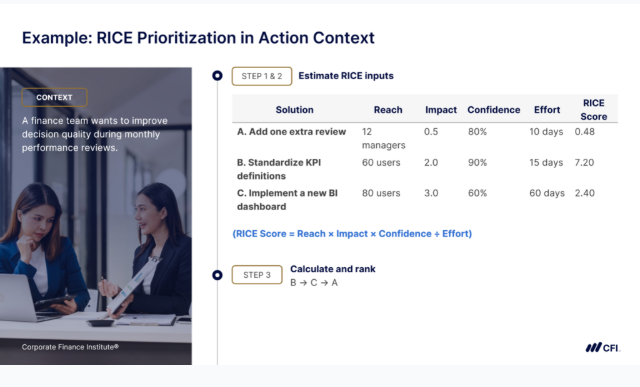Click the 'RICE Score' column header
This screenshot has height=387, width=640.
[593, 110]
